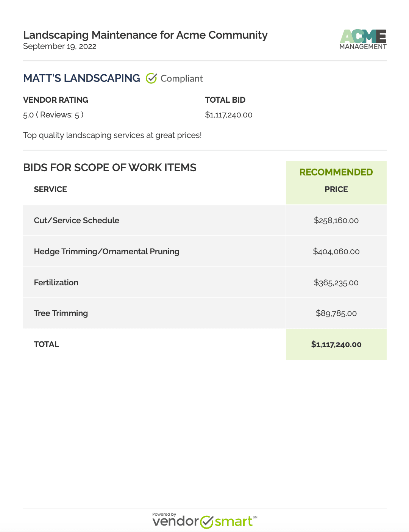Click the $258,160.00 price cell

(336, 221)
